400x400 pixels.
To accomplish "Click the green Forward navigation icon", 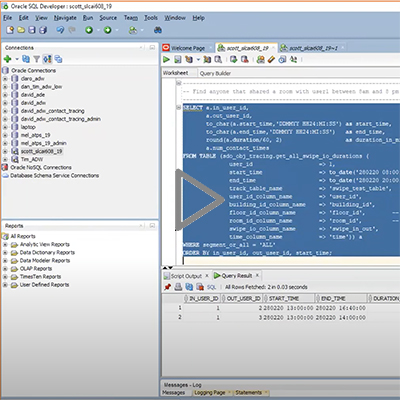I will click(107, 30).
